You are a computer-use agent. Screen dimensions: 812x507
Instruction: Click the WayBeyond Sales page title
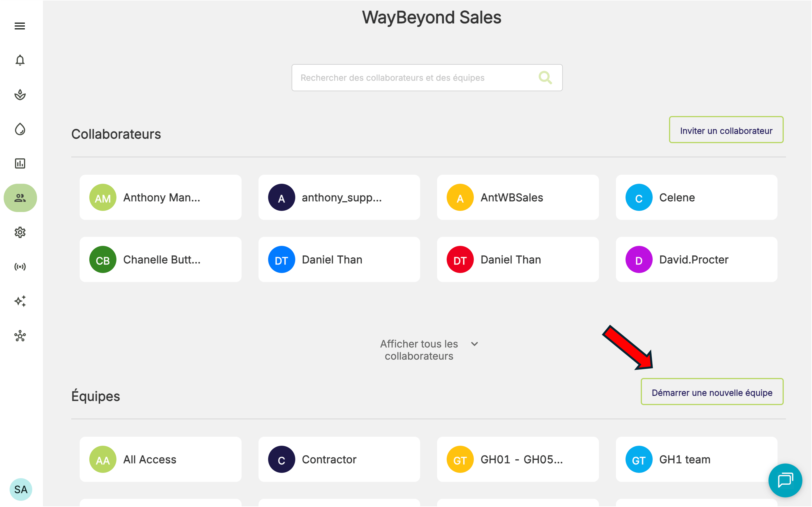coord(432,17)
